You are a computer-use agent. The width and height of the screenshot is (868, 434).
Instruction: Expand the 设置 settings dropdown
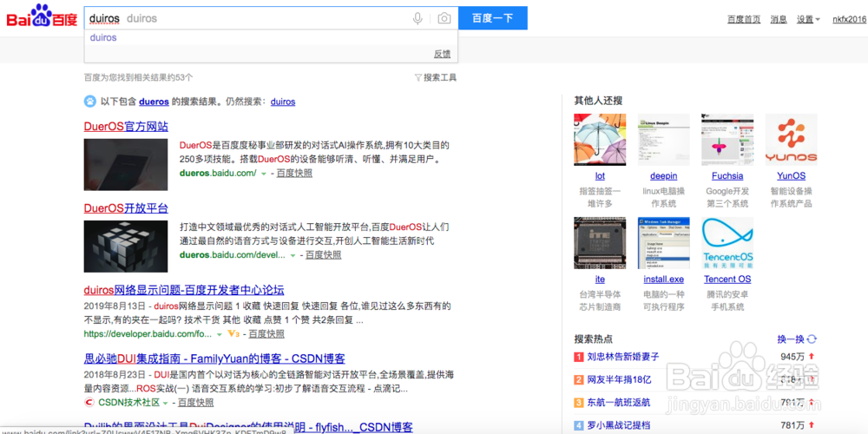(808, 19)
